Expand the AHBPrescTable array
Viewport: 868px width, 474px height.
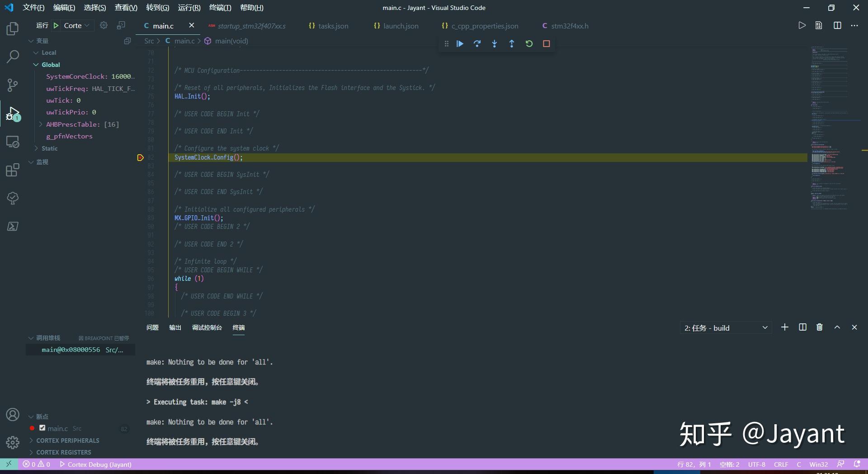41,124
